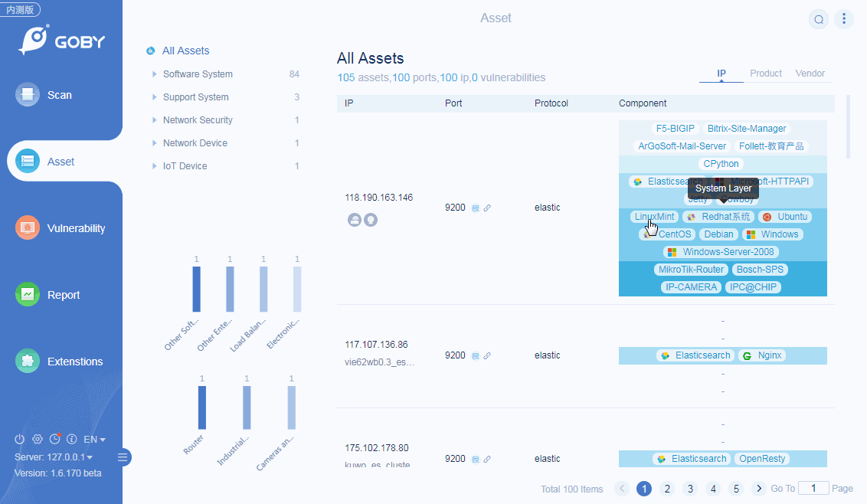The width and height of the screenshot is (867, 504).
Task: Expand Software System category
Action: (x=154, y=74)
